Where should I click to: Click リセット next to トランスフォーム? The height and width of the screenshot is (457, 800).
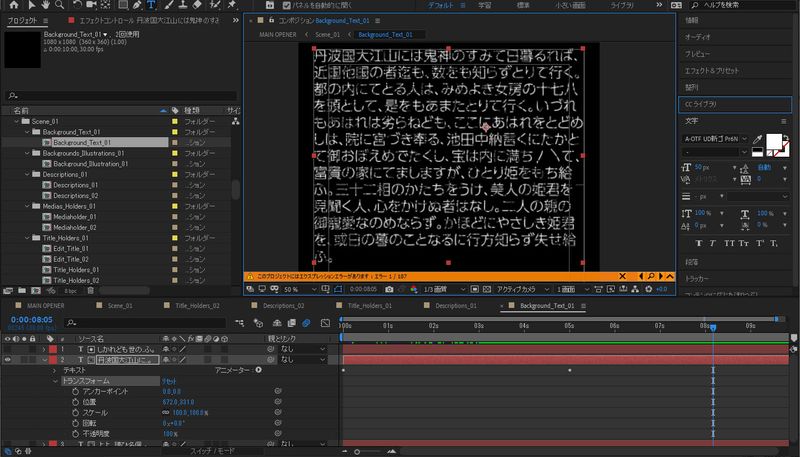point(168,381)
